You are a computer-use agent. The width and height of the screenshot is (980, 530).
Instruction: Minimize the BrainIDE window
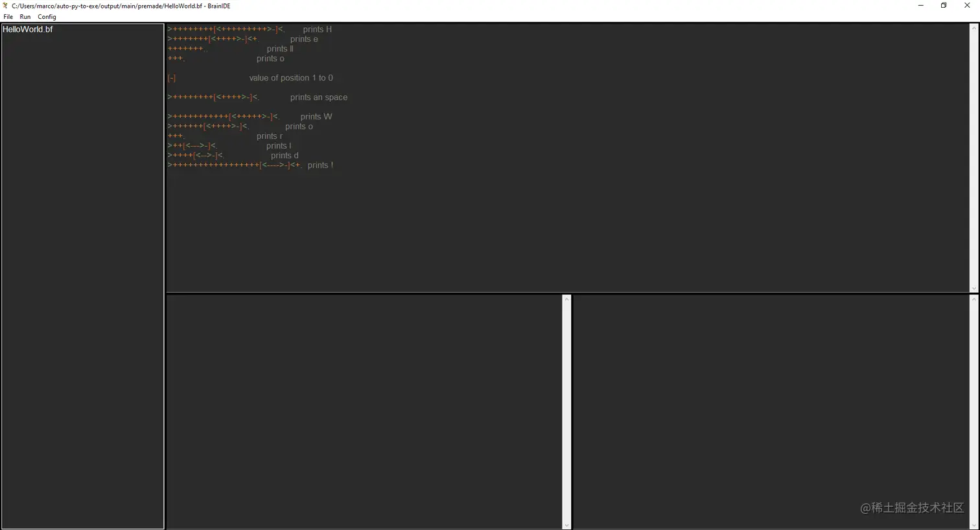920,6
